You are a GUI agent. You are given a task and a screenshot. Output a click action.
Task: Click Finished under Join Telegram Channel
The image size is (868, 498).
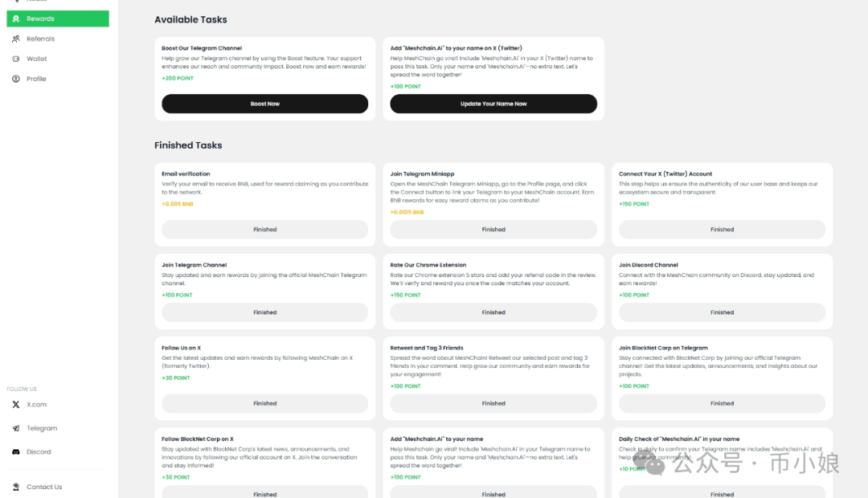[x=264, y=312]
